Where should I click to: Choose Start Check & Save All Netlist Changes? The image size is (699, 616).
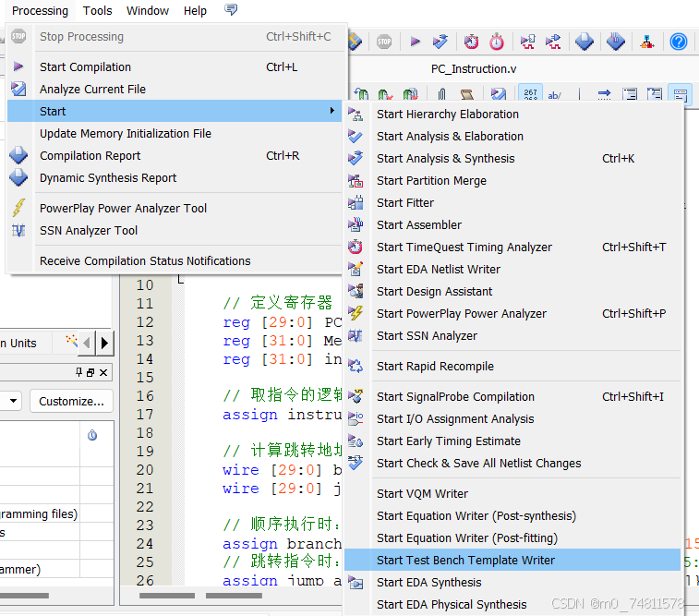point(512,463)
